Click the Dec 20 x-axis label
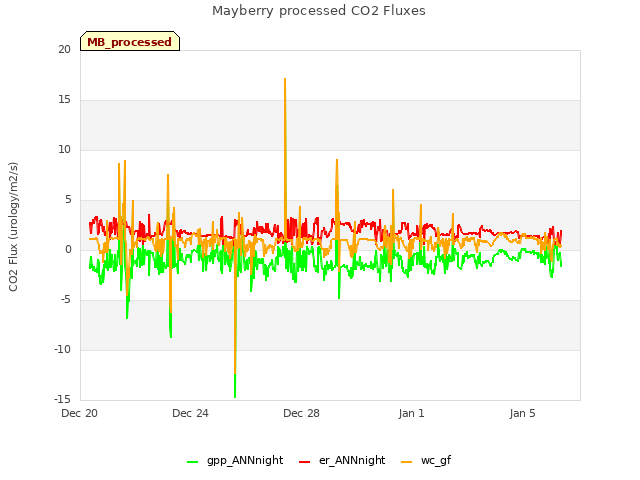This screenshot has height=480, width=640. coord(80,413)
